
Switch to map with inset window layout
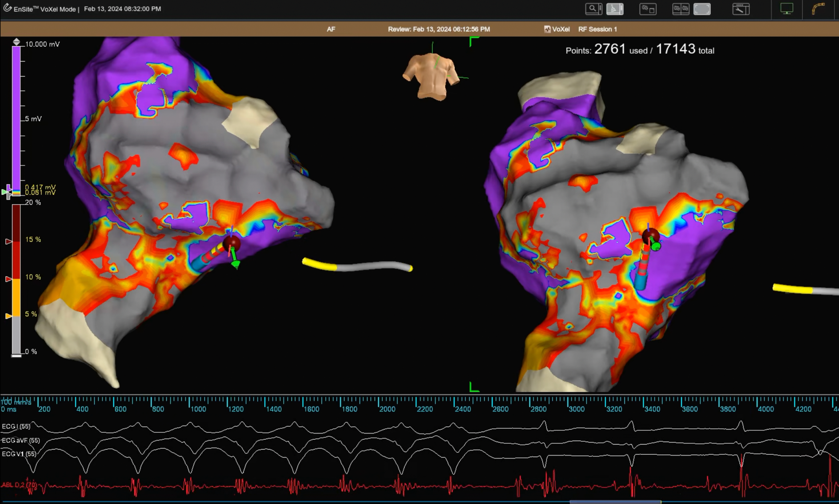[648, 9]
